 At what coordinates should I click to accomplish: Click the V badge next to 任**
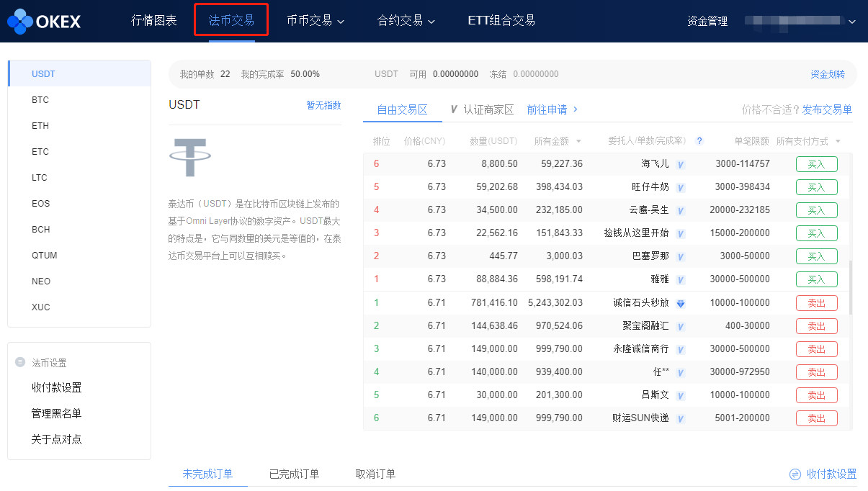[x=681, y=372]
